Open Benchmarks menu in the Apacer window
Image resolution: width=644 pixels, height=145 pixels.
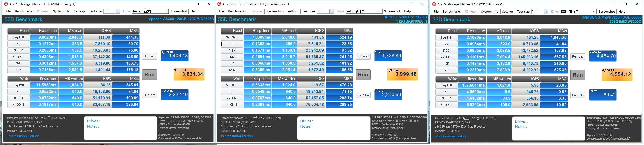pos(24,11)
